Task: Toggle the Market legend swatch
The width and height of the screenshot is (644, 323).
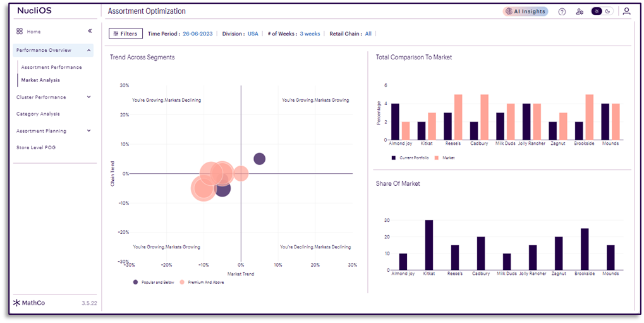Action: [437, 157]
